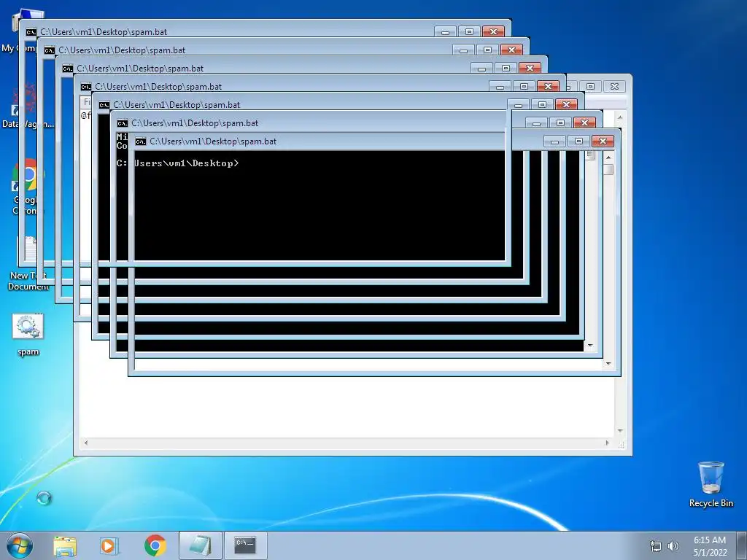Click Notepad's horizontal scroll-right arrow

[607, 443]
